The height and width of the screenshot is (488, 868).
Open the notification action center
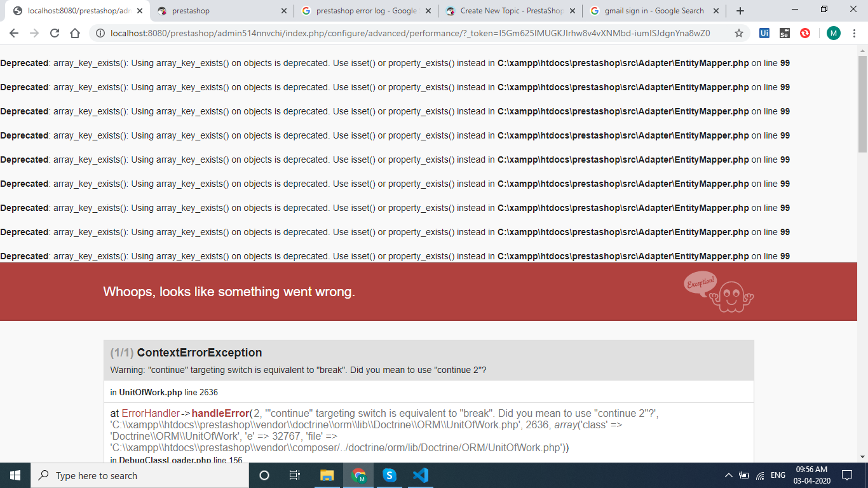(x=847, y=475)
